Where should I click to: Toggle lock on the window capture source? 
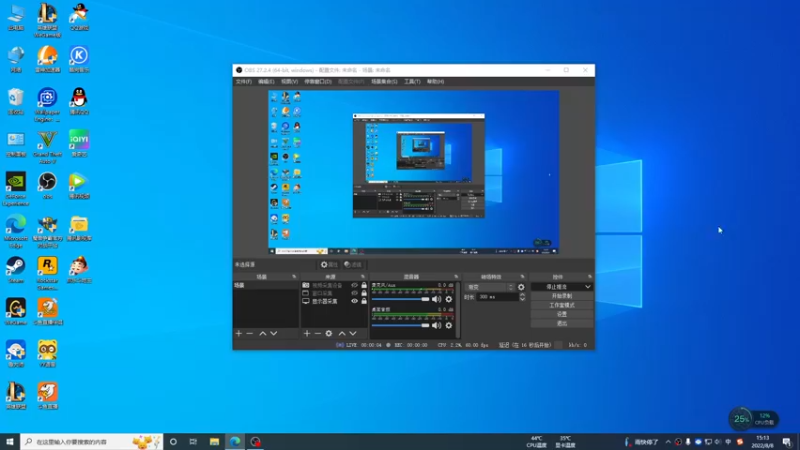pos(364,293)
